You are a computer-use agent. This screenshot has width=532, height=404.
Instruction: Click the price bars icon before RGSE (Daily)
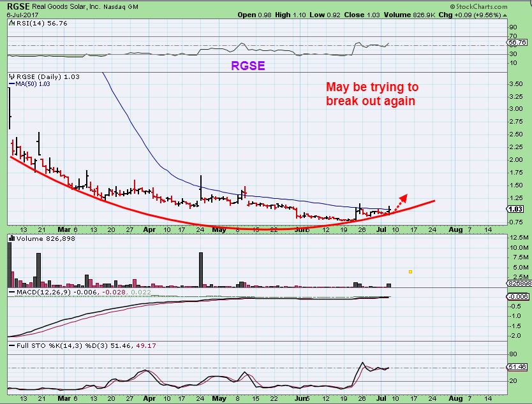pos(12,76)
